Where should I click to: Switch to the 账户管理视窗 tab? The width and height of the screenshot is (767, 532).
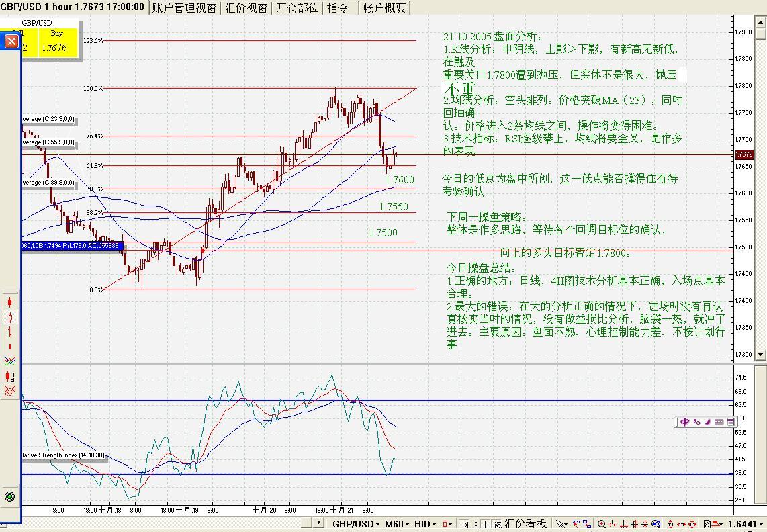pyautogui.click(x=184, y=8)
